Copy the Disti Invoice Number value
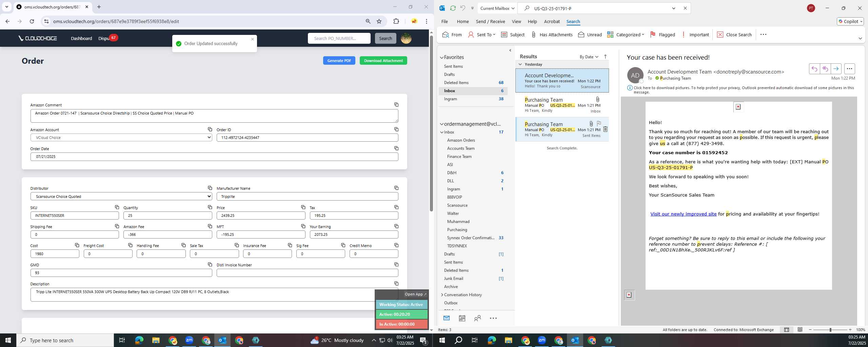Screen dimensions: 868x347 tap(396, 265)
